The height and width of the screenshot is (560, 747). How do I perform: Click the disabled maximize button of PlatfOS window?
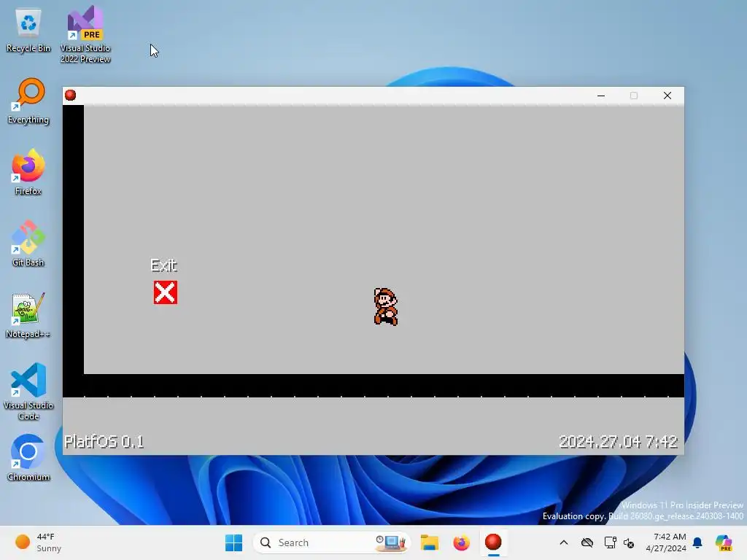pos(634,96)
